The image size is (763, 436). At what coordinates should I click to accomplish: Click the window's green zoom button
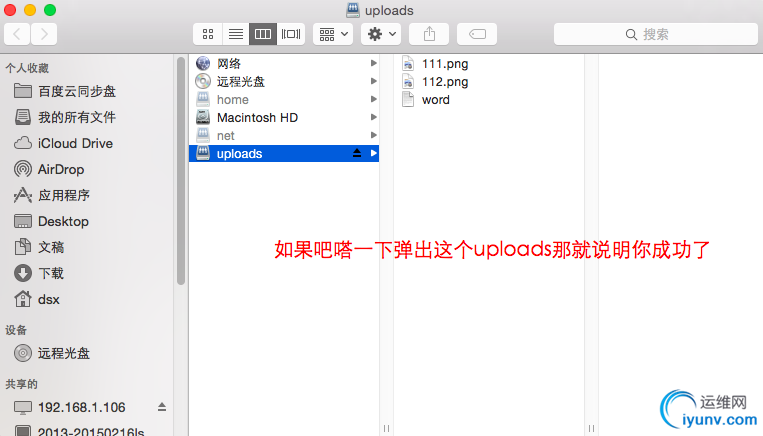click(50, 10)
